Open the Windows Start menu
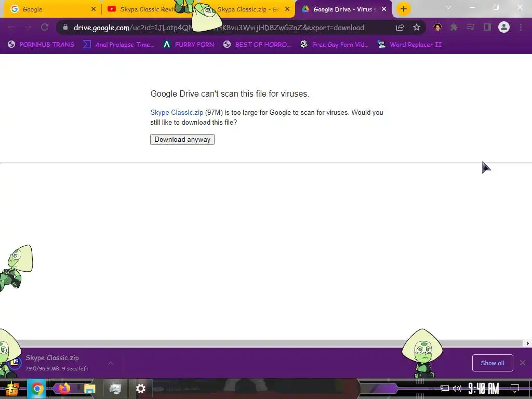This screenshot has width=532, height=399. click(x=12, y=389)
